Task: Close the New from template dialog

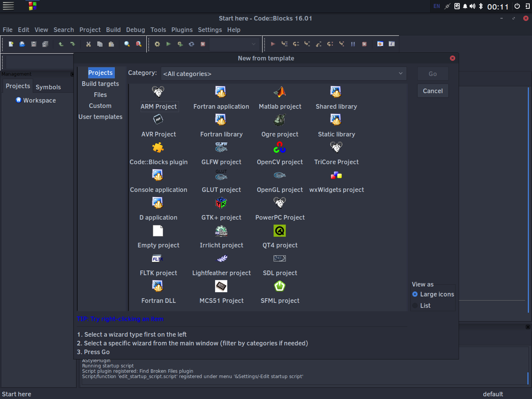Action: pyautogui.click(x=452, y=58)
